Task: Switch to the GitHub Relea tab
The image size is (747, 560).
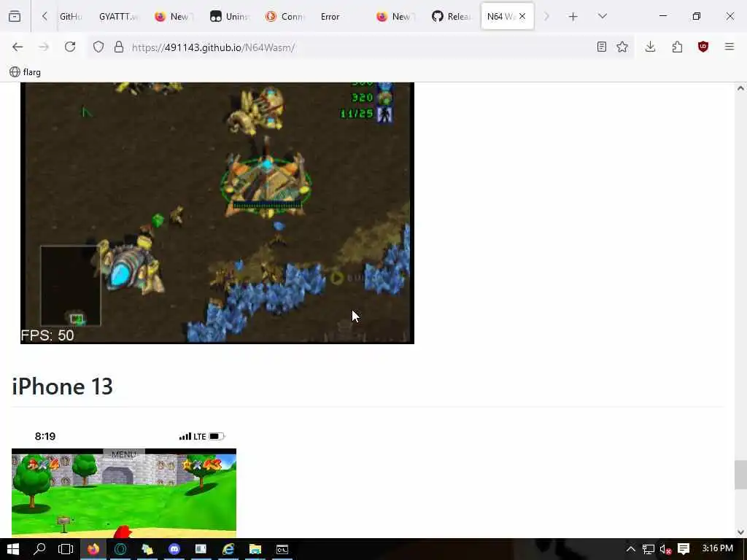Action: [x=452, y=17]
